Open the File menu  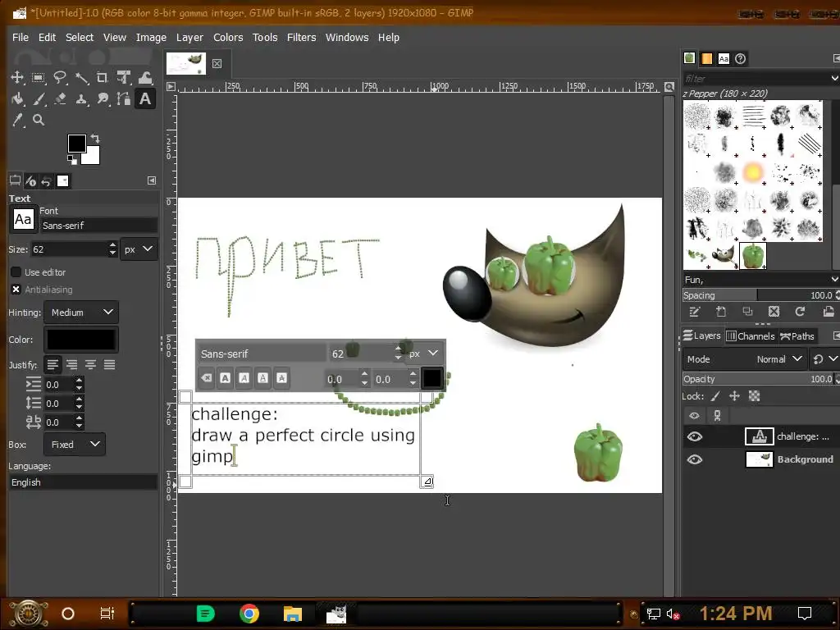[x=21, y=38]
